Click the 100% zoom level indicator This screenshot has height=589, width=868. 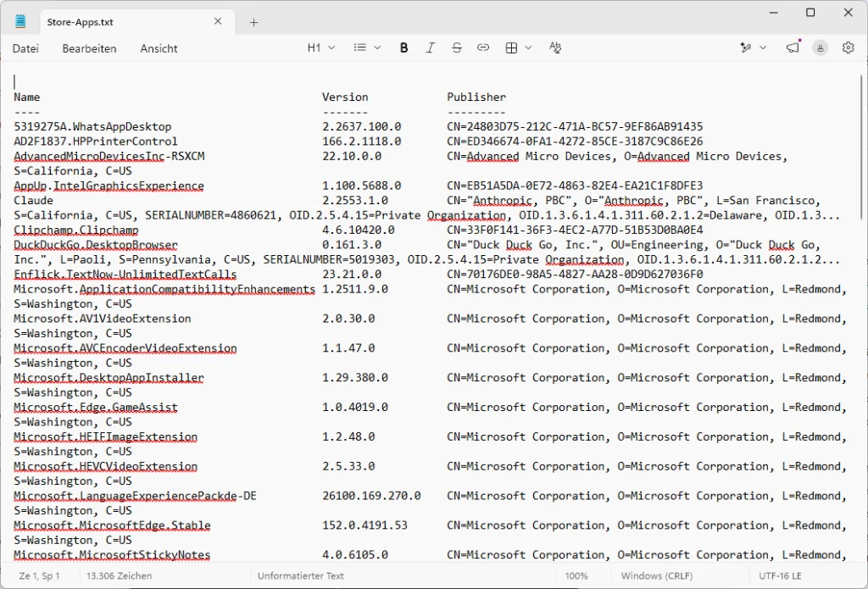(576, 575)
